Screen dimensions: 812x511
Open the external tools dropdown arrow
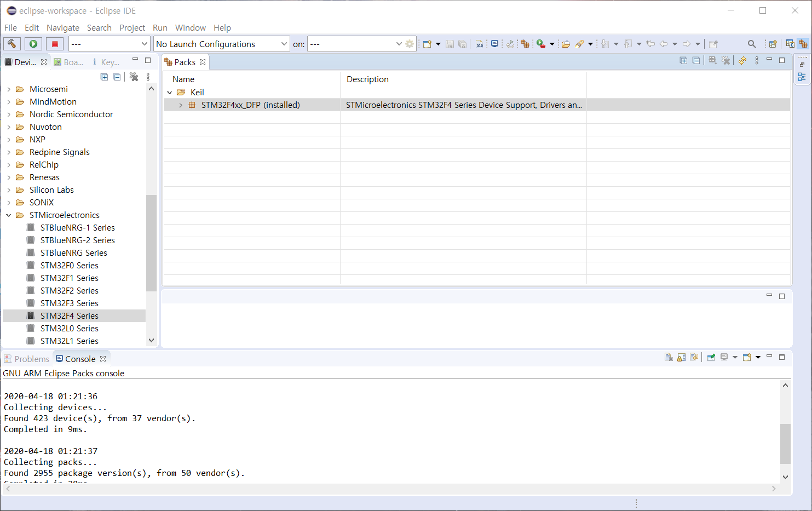click(x=552, y=44)
